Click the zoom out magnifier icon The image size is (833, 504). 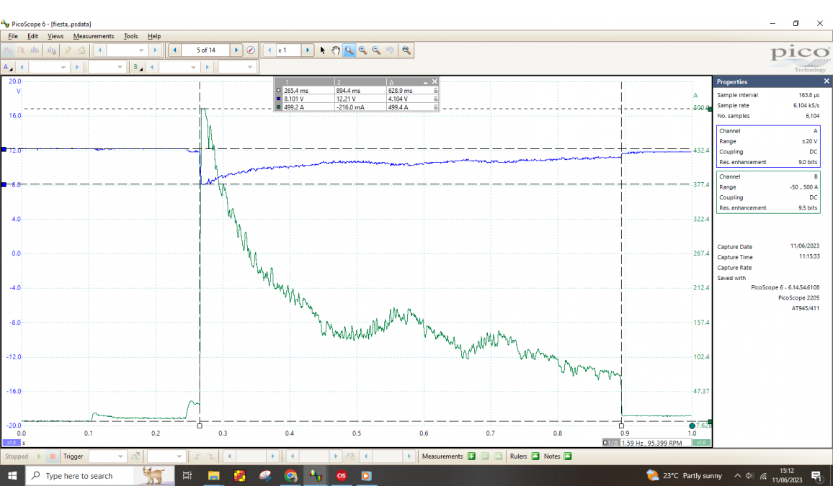376,50
